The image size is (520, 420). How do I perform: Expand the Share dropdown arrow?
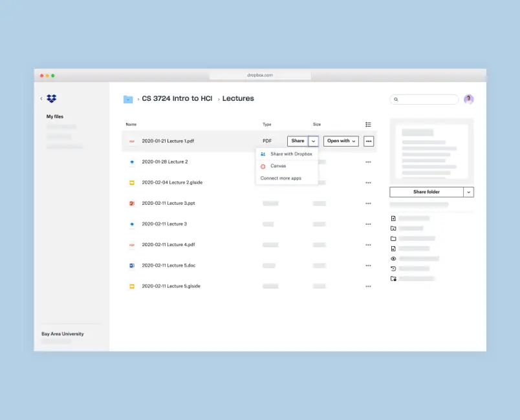tap(314, 141)
